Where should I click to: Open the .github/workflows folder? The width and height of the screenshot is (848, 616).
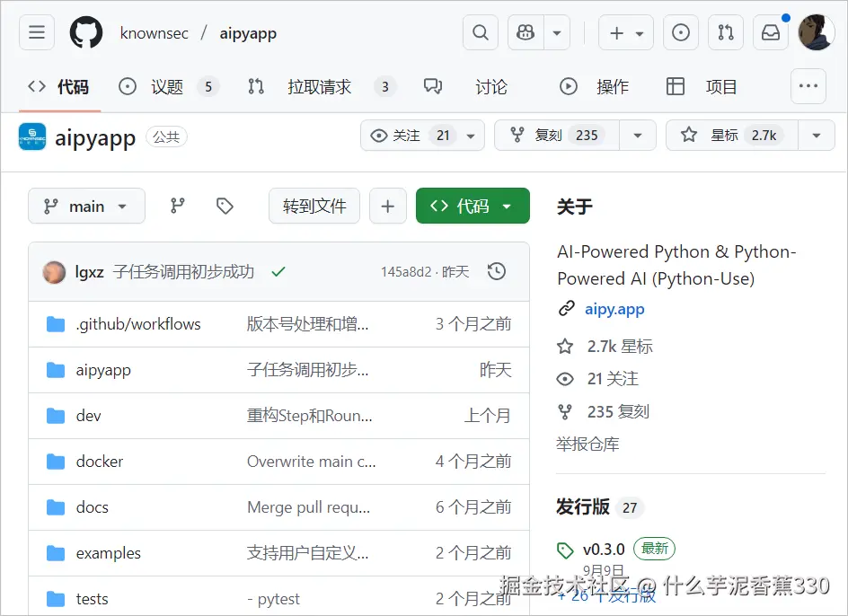(138, 324)
